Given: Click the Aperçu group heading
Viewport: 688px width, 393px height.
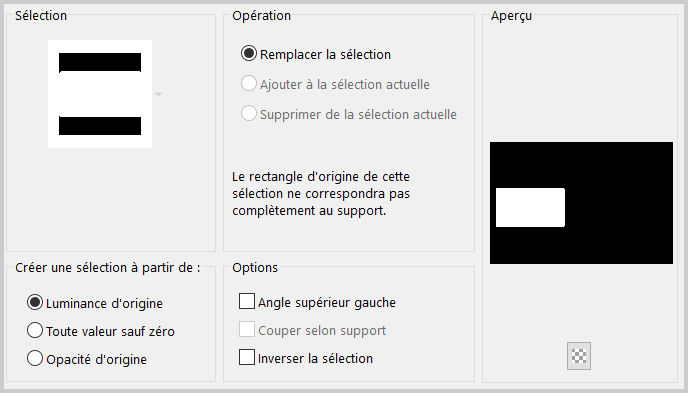Looking at the screenshot, I should coord(511,16).
